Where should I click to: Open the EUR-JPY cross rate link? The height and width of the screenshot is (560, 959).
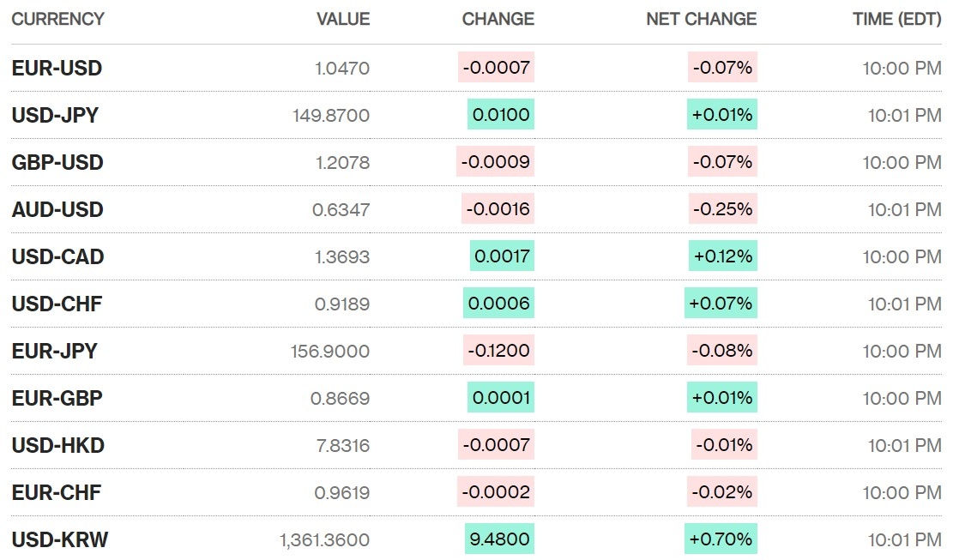55,351
